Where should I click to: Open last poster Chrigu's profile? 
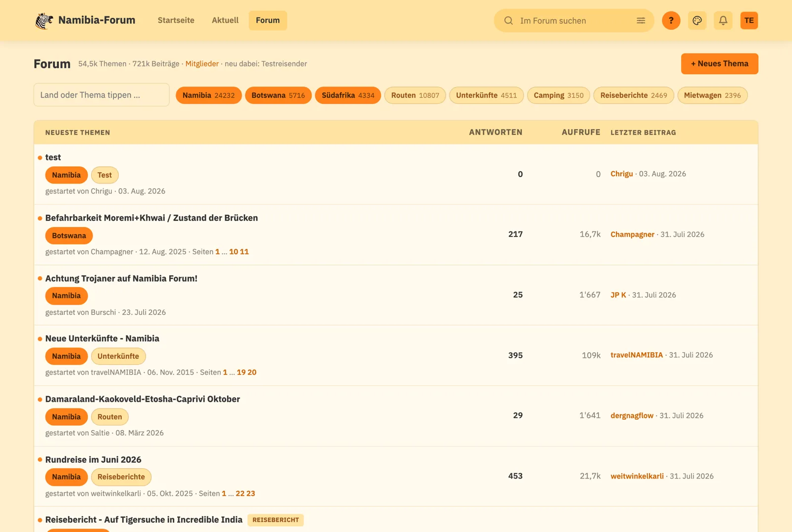(x=622, y=174)
